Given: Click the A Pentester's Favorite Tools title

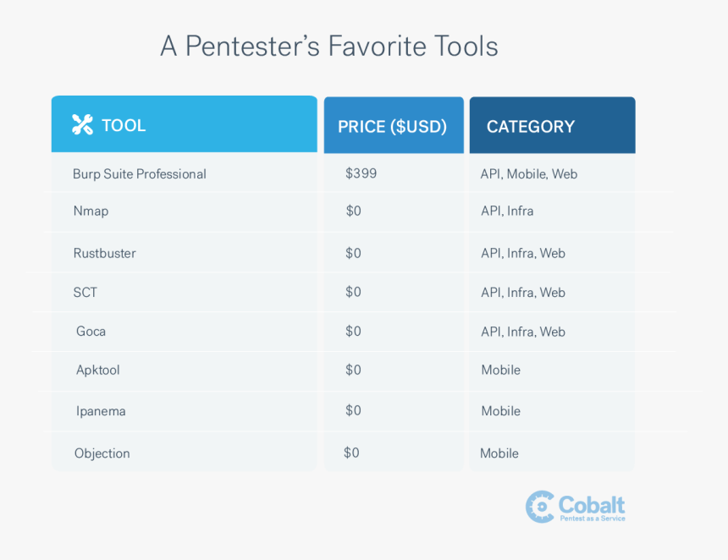Looking at the screenshot, I should pos(329,46).
